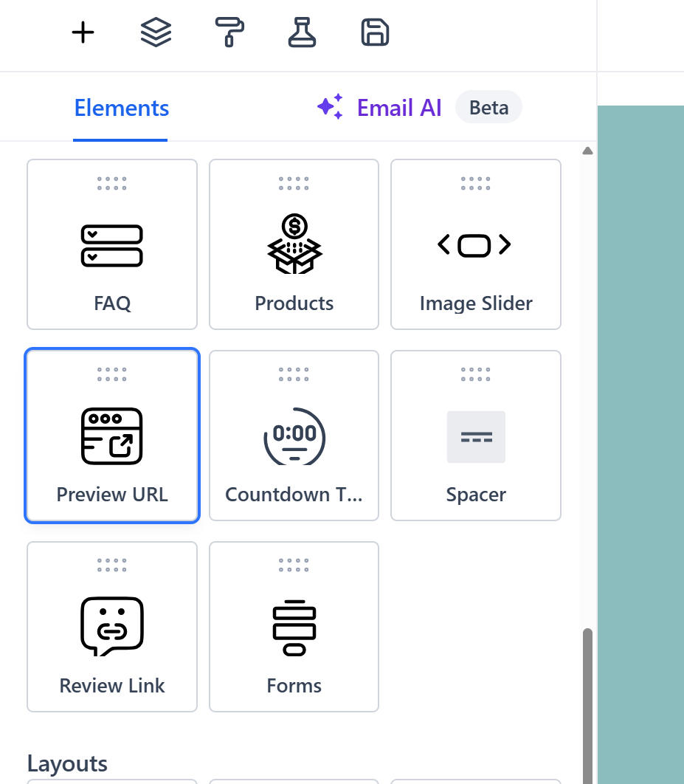Select the FAQ element
Image resolution: width=684 pixels, height=784 pixels.
111,244
